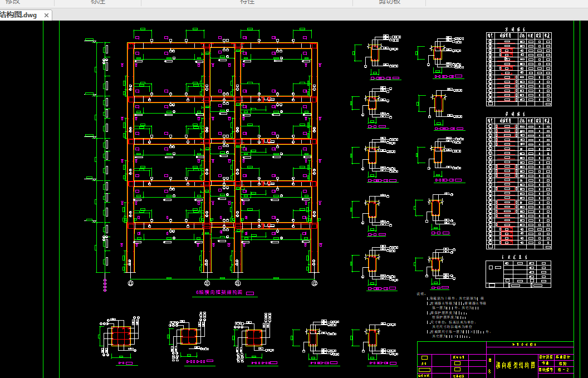Viewport: 588px width, 378px height.
Task: Select the tall middle rebar schedule table
Action: (518, 183)
